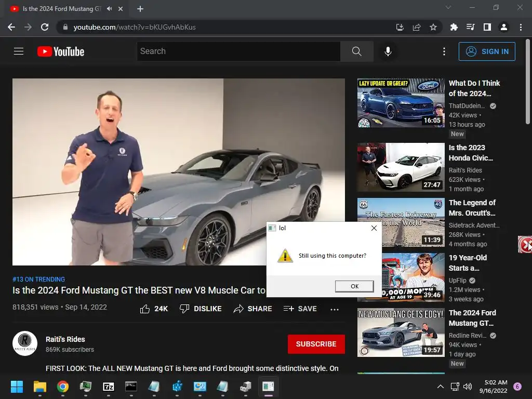Open volume control in system tray

468,387
